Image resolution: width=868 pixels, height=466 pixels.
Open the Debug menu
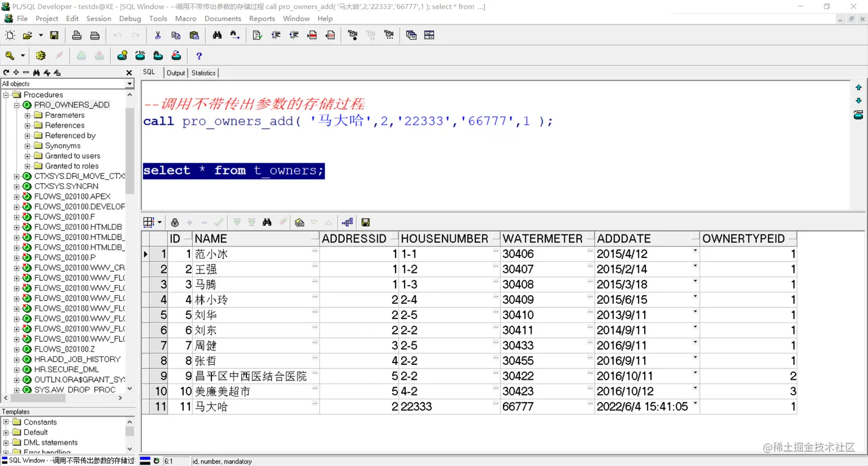130,18
